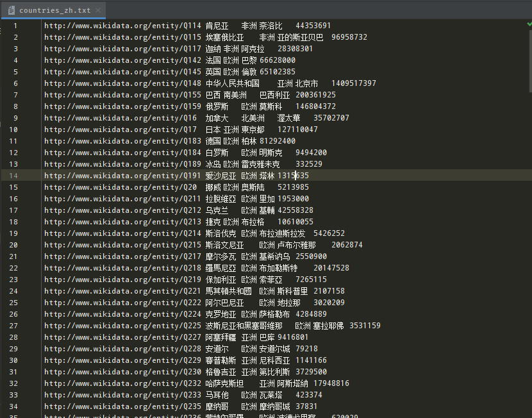Click line number 14 in the gutter
This screenshot has height=418, width=532.
click(13, 176)
